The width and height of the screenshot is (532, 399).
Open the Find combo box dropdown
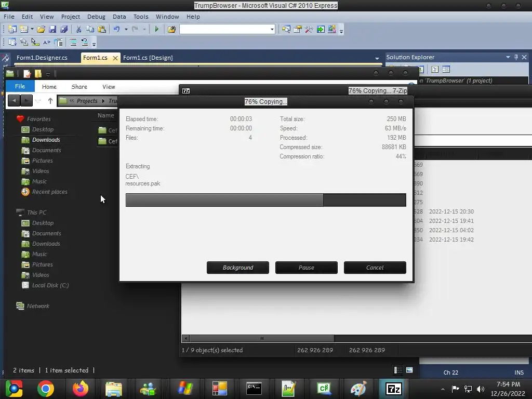point(272,29)
